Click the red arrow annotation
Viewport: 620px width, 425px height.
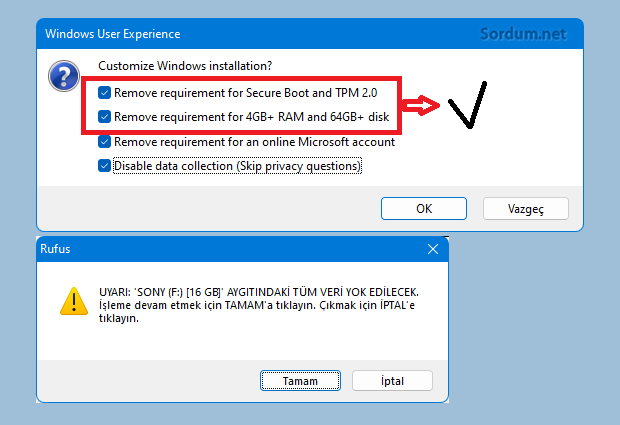(x=423, y=104)
